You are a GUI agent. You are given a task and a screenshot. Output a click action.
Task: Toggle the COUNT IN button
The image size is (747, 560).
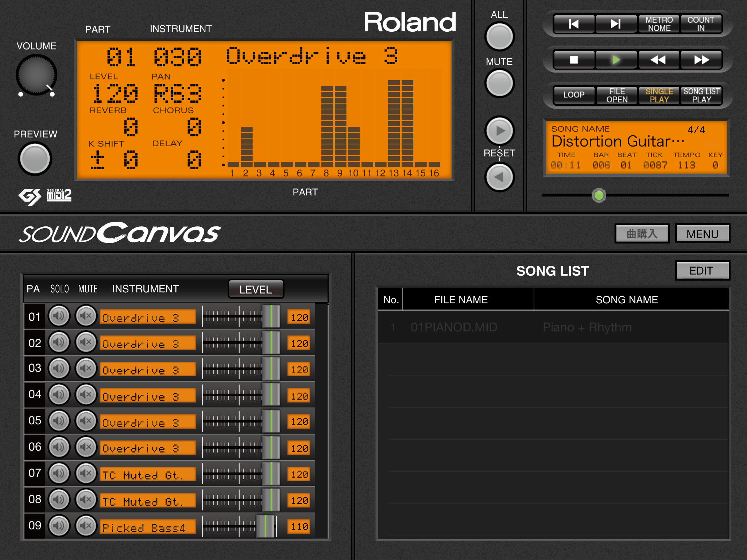pyautogui.click(x=701, y=24)
